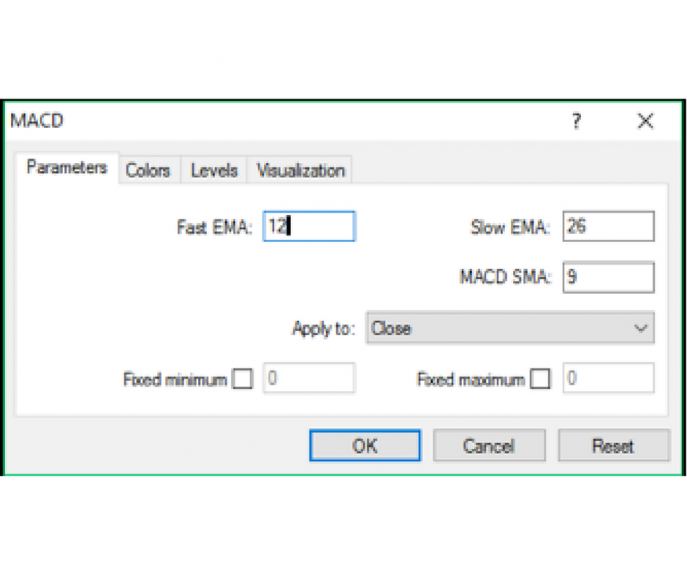Click the Fixed minimum value field
Viewport: 687px width, 576px height.
[x=308, y=379]
